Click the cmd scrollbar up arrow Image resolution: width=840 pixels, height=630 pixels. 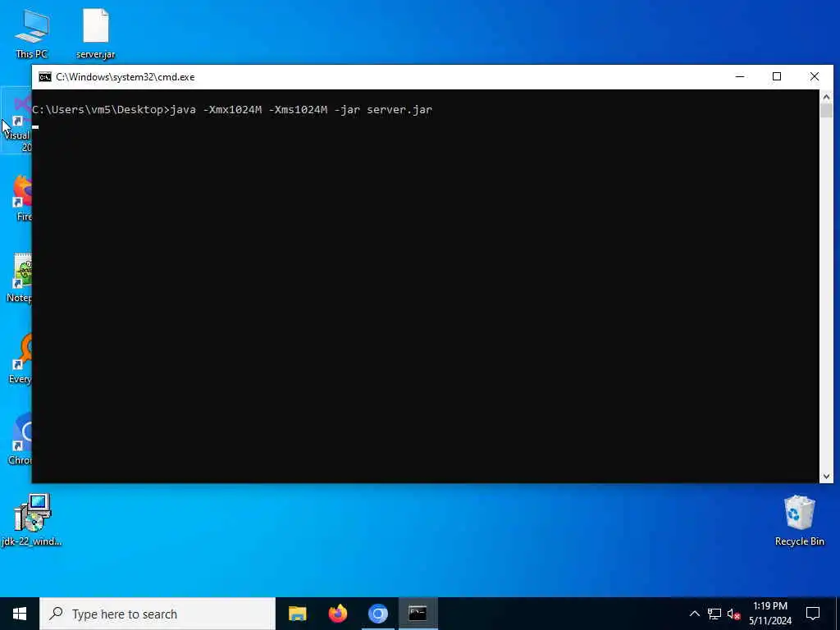[826, 97]
